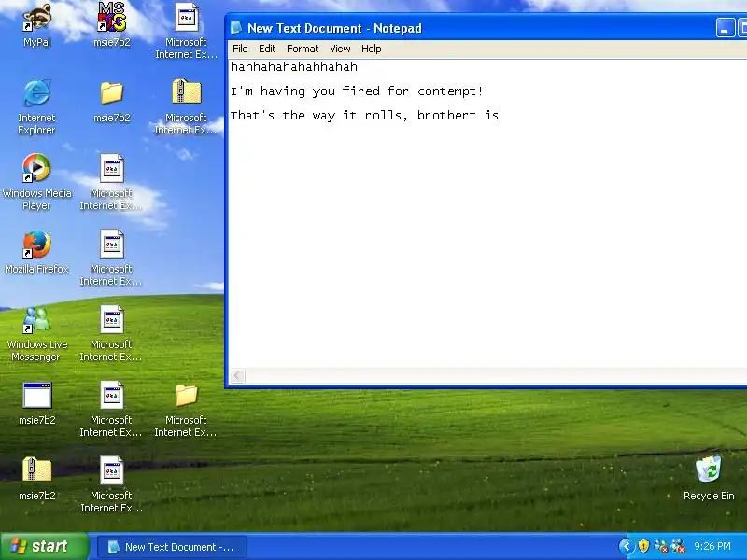Click the 9:26 PM taskbar clock
Screen dimensions: 747x560
coord(712,546)
